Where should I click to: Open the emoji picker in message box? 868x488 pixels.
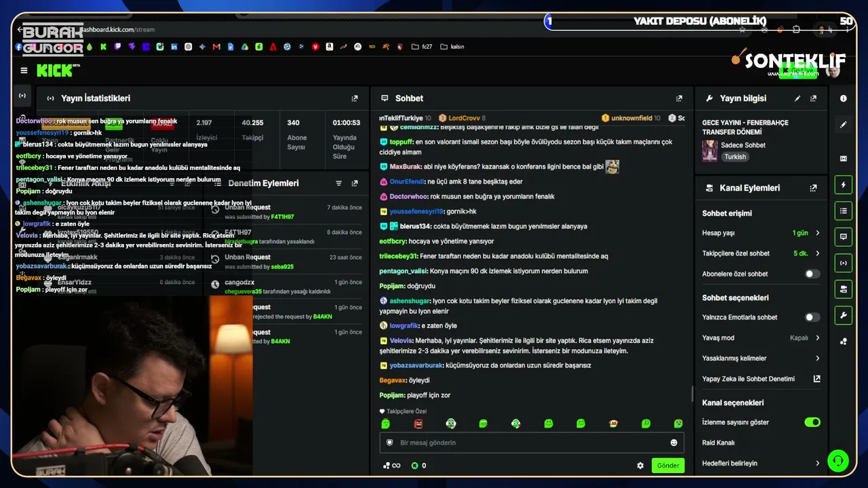tap(674, 443)
